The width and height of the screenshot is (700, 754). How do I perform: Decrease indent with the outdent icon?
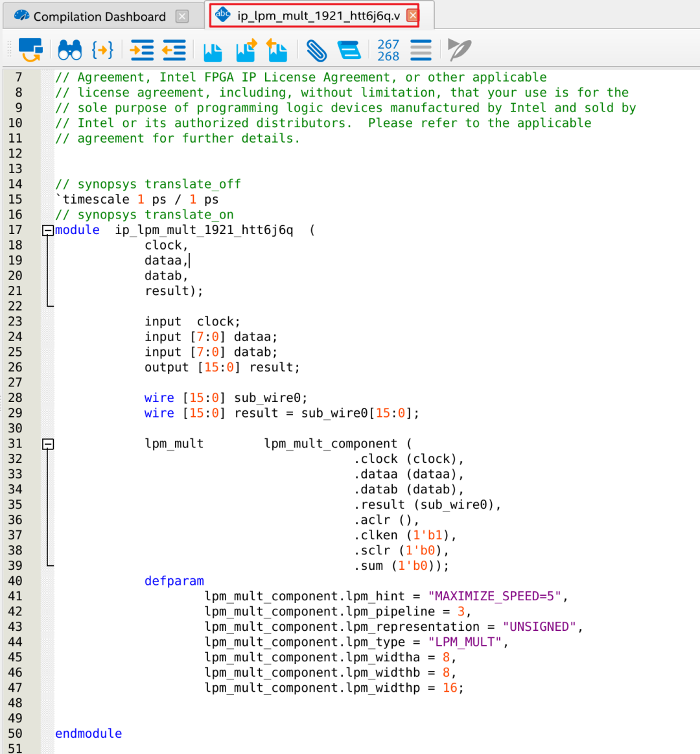click(174, 50)
